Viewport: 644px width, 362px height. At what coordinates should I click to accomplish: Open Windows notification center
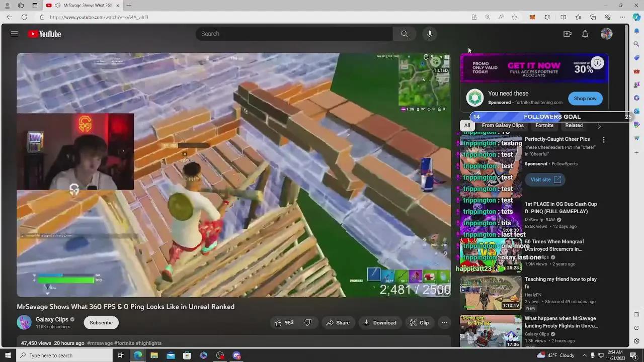click(x=633, y=355)
